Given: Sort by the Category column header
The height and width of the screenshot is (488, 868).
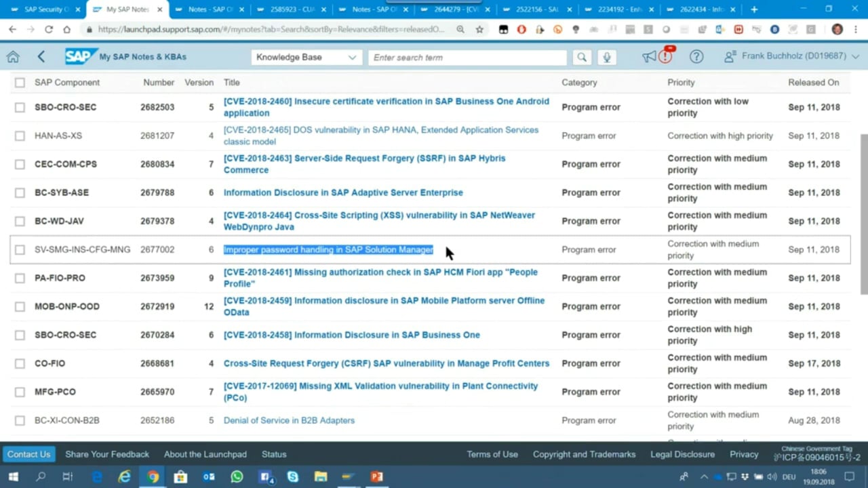Looking at the screenshot, I should coord(579,83).
